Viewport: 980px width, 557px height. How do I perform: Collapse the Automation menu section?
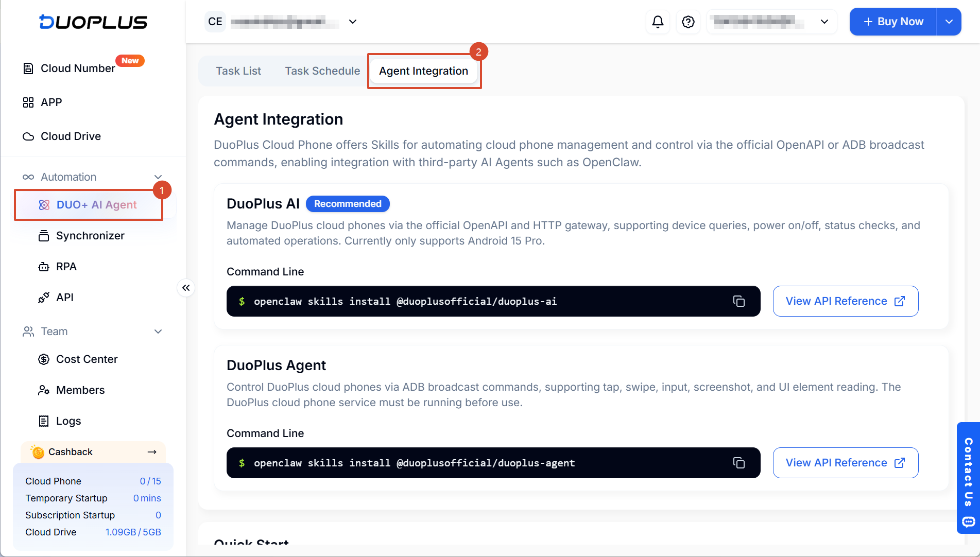pyautogui.click(x=158, y=177)
